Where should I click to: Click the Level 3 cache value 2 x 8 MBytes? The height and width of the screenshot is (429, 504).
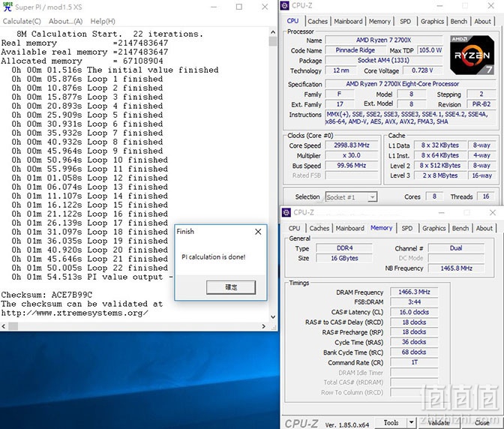[440, 175]
